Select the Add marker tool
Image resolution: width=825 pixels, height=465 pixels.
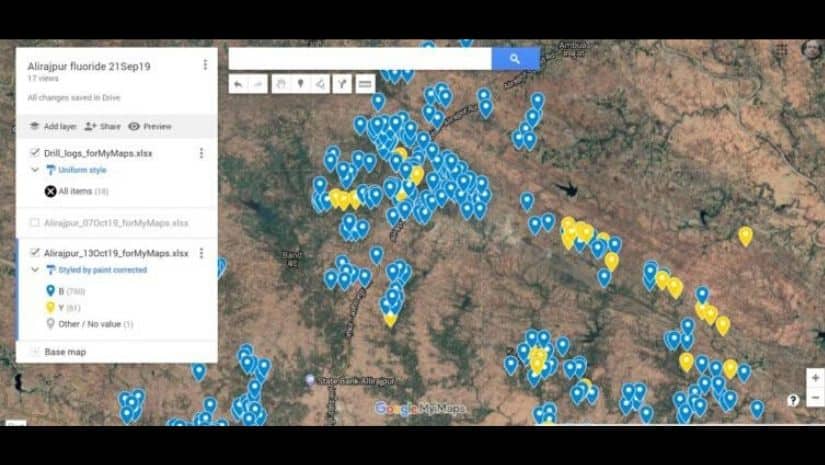coord(301,85)
